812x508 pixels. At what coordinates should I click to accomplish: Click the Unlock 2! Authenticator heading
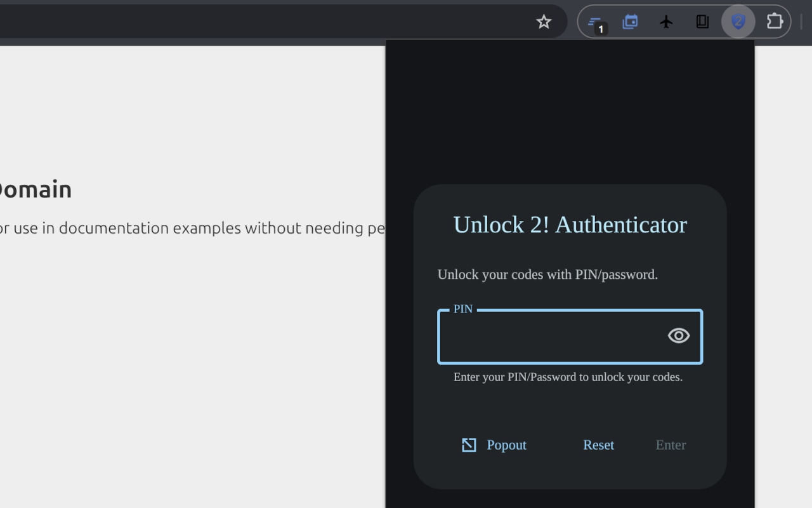click(x=570, y=224)
